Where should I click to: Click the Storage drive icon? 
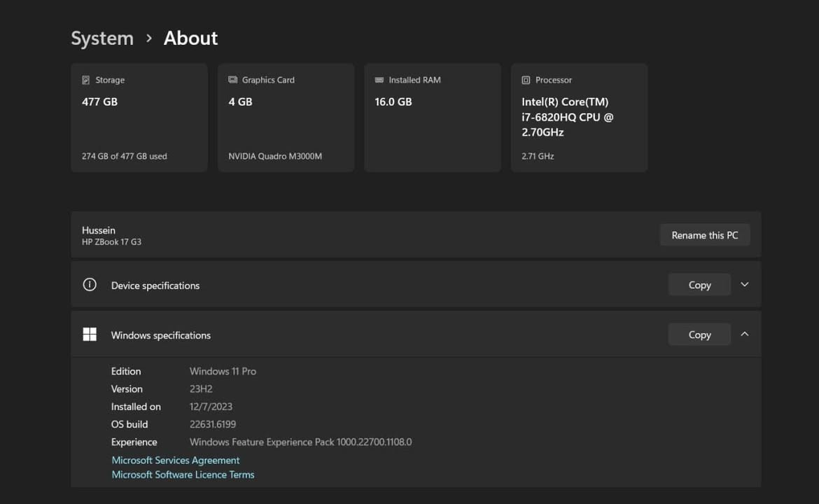click(86, 80)
